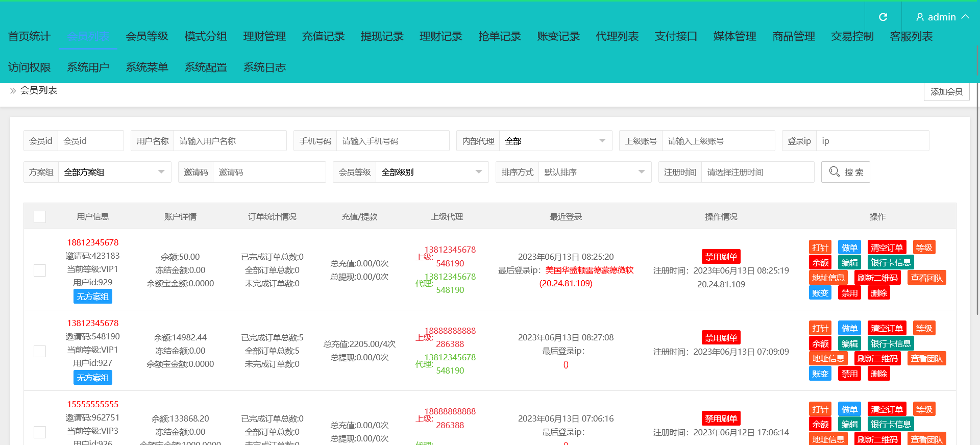Click the breadcrumb double-chevron icon
This screenshot has height=445, width=980.
click(x=13, y=91)
